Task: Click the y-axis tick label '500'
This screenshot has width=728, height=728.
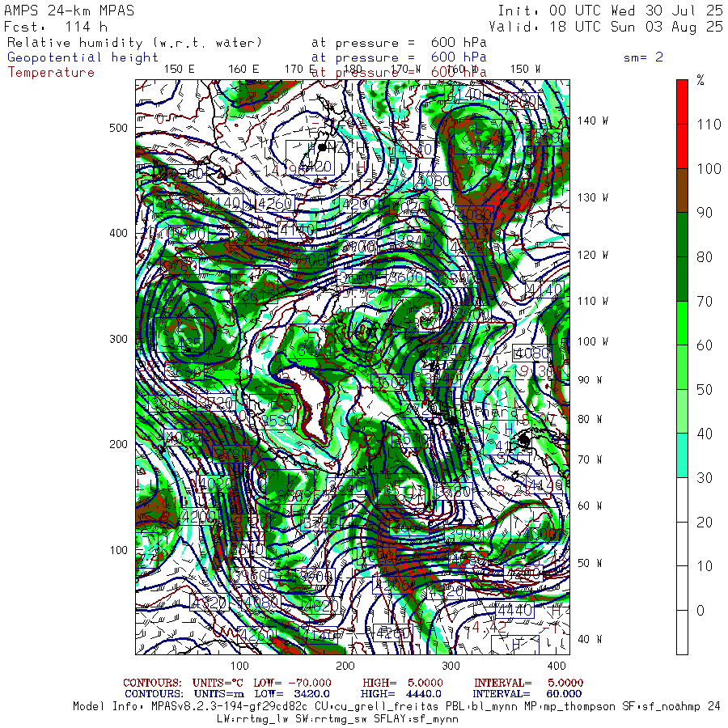Action: click(x=118, y=128)
